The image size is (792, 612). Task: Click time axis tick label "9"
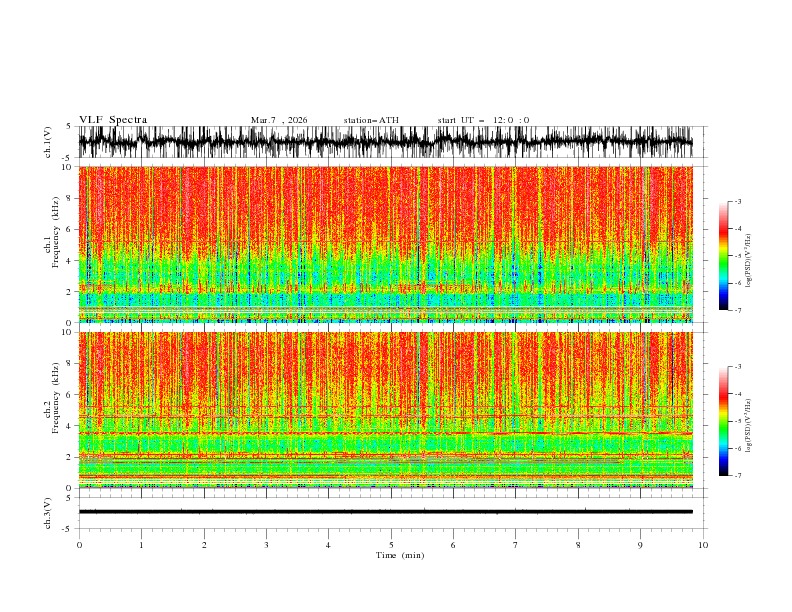tap(640, 545)
